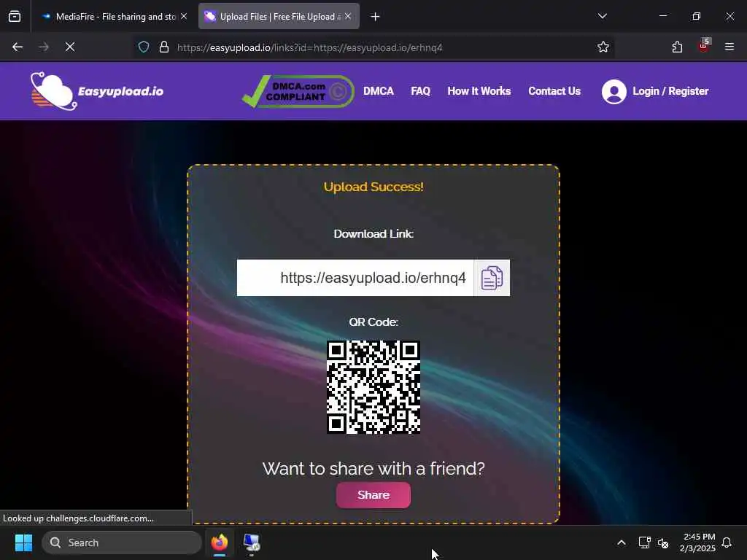Show hidden system tray icons
This screenshot has width=747, height=560.
tap(622, 542)
